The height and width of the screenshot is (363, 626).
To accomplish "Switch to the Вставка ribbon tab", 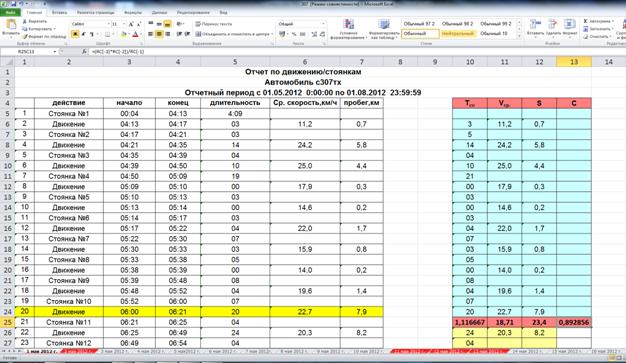I will tap(59, 12).
